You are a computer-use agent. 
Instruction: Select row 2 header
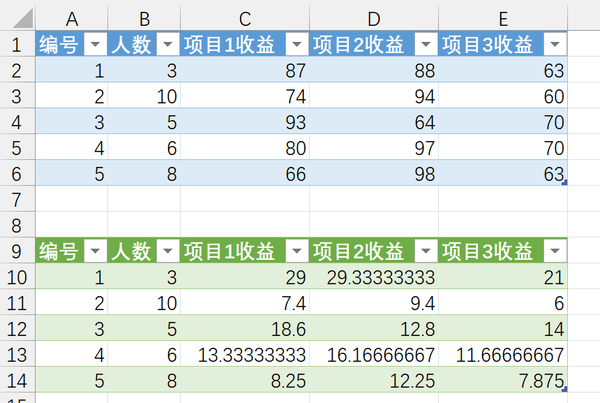tap(17, 70)
